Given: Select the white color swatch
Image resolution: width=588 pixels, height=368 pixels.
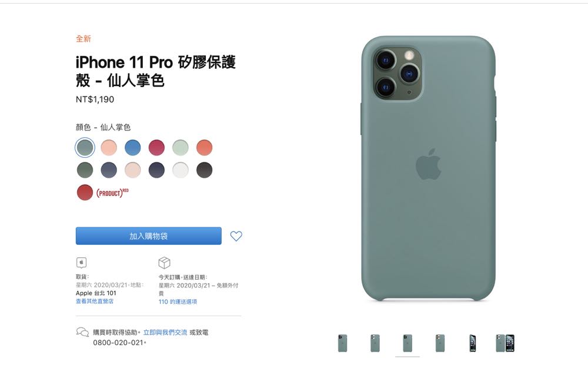Looking at the screenshot, I should (x=181, y=170).
